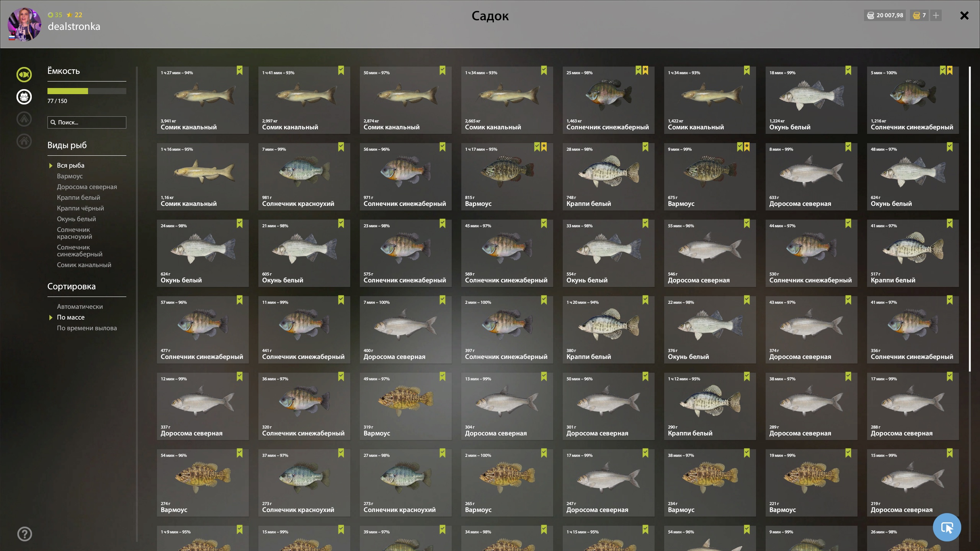
Task: Click the fish list vertical scrollbar
Action: coord(970,219)
